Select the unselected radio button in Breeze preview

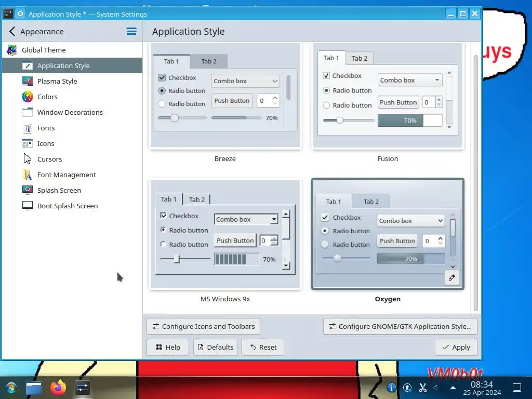tap(162, 104)
